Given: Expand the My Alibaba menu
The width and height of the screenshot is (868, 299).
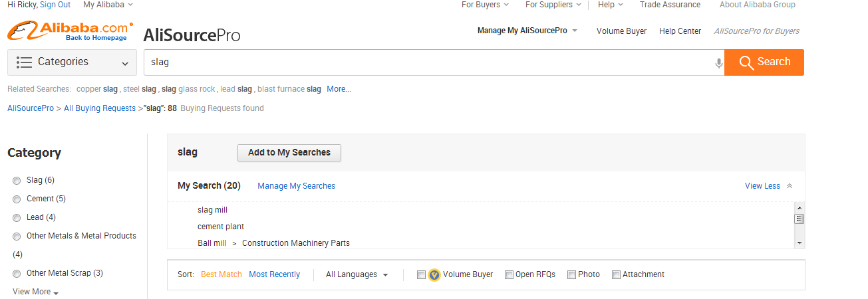Looking at the screenshot, I should pyautogui.click(x=108, y=5).
